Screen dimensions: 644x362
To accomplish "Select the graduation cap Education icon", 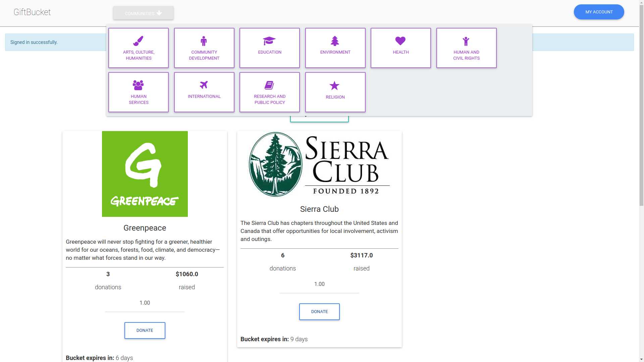I will pyautogui.click(x=269, y=41).
